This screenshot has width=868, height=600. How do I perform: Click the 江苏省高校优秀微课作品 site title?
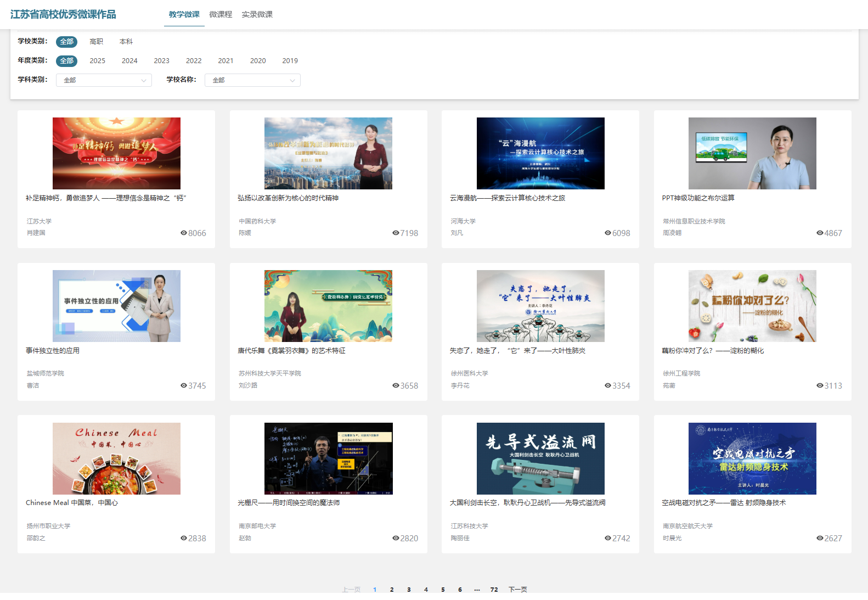(63, 14)
